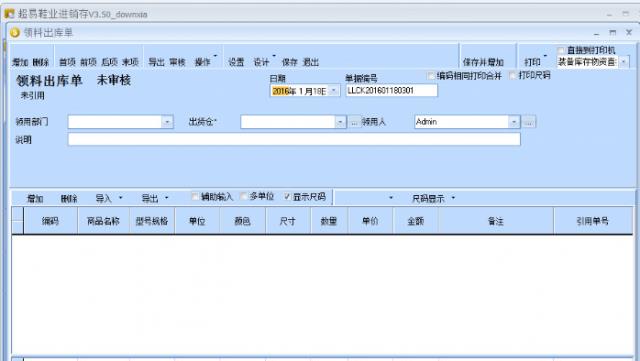This screenshot has width=640, height=361.
Task: Click the 领料出库单 window icon
Action: click(x=15, y=33)
